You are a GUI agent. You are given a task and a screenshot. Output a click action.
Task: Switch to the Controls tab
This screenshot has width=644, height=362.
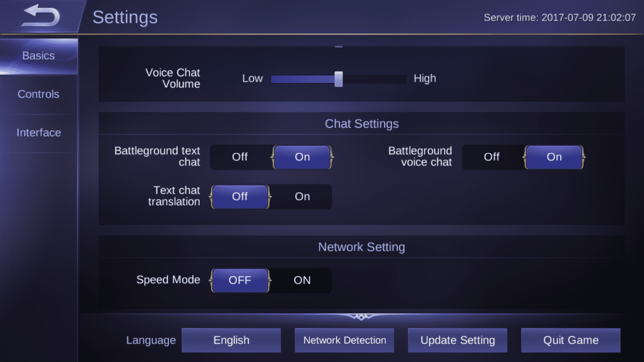pyautogui.click(x=38, y=94)
